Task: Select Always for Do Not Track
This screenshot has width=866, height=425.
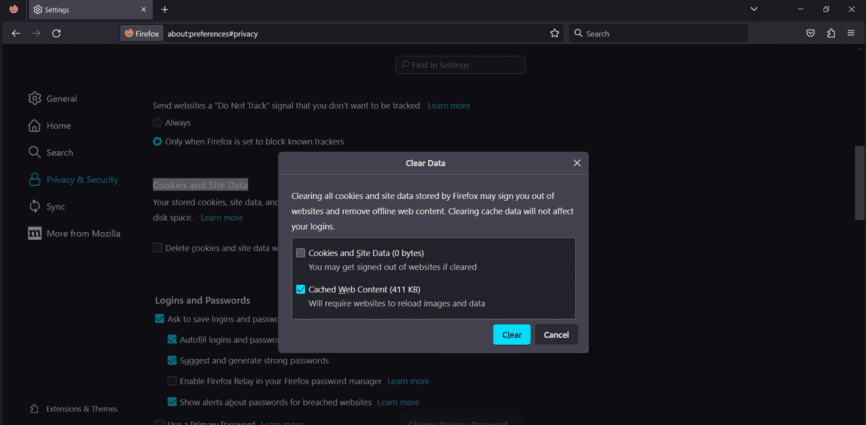Action: pos(157,123)
